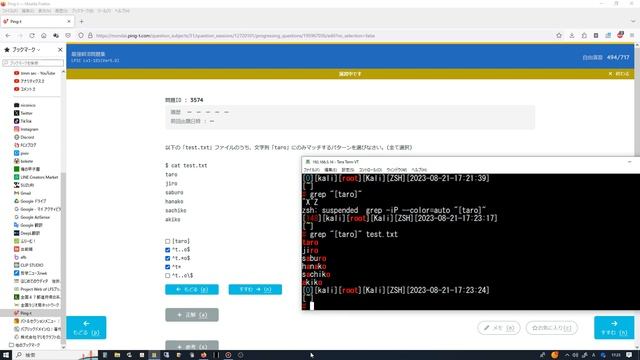Click 終わる to end the session
This screenshot has width=640, height=360.
click(x=619, y=74)
